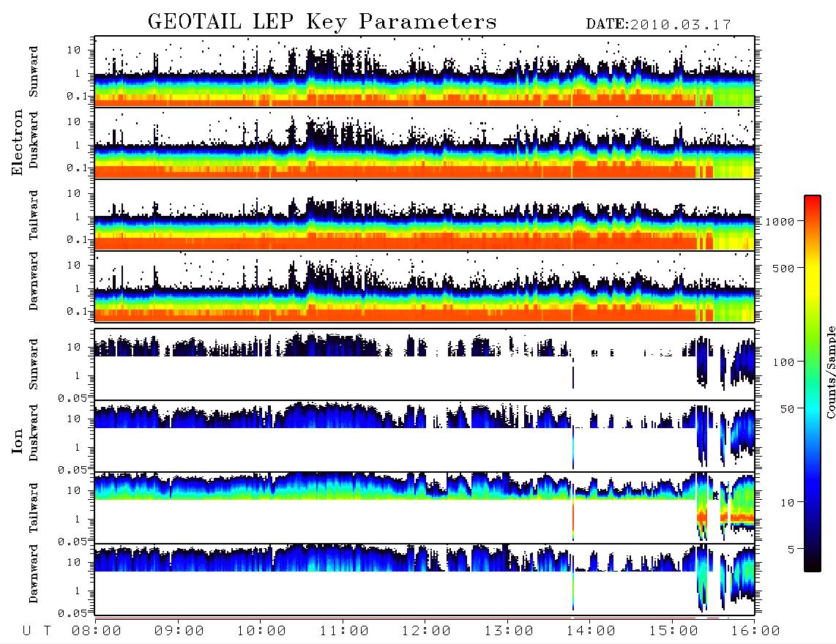Select the Electron "Tailward" axis label
This screenshot has width=836, height=644.
point(34,215)
